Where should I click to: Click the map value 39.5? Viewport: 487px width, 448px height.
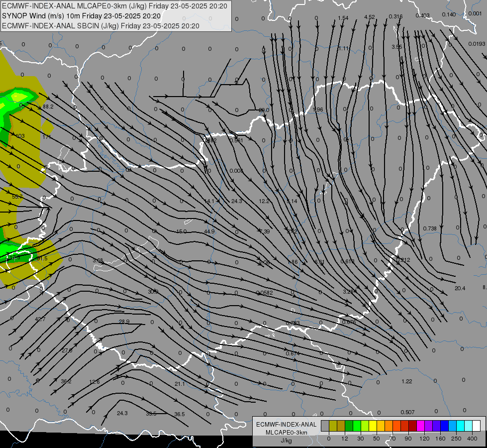click(x=151, y=414)
